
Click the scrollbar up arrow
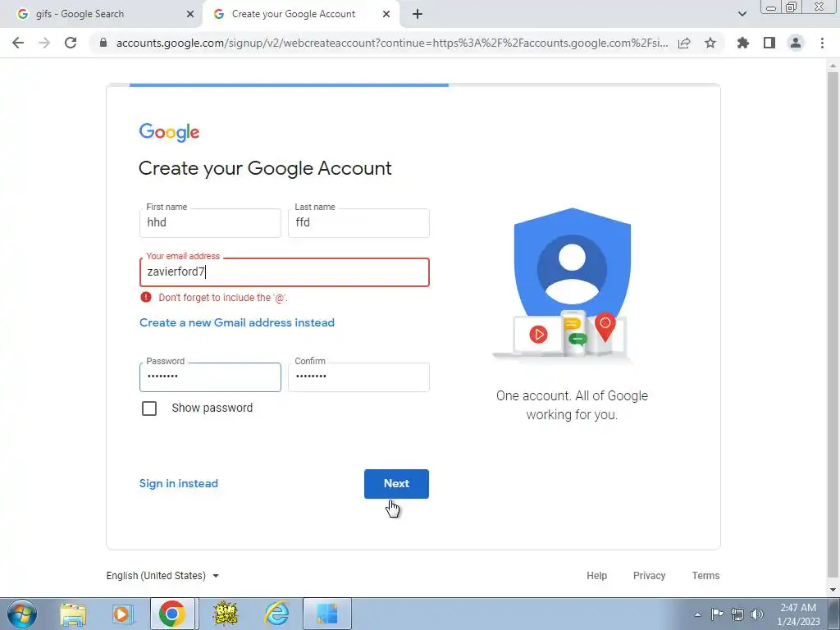tap(833, 65)
